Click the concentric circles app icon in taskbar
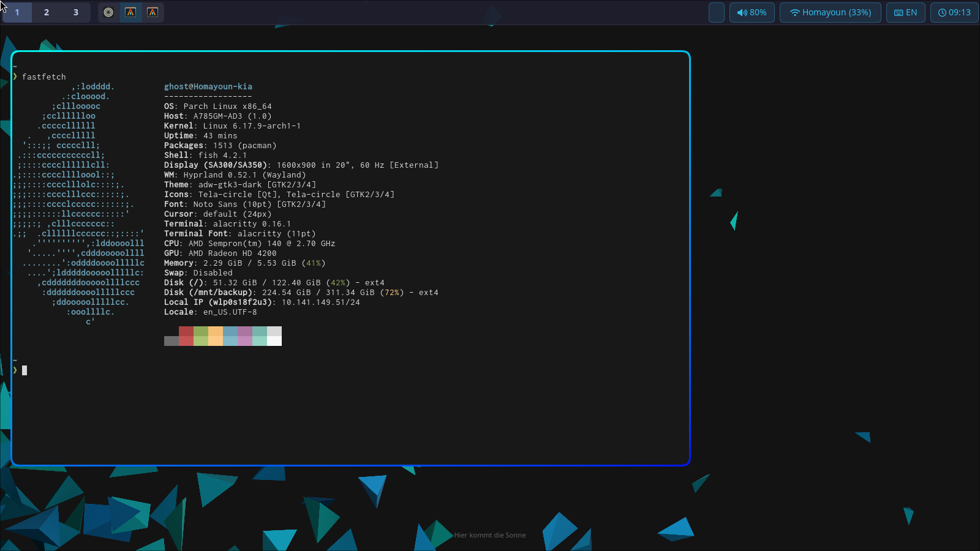This screenshot has width=980, height=551. (108, 12)
